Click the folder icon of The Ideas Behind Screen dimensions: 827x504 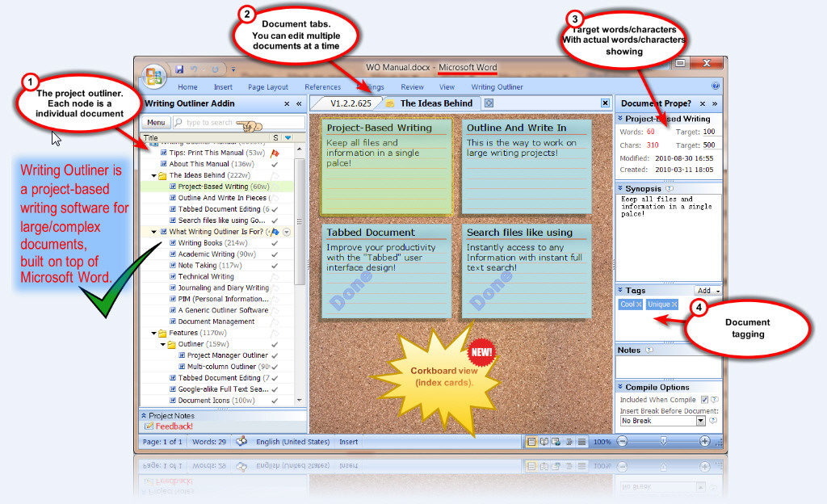162,175
